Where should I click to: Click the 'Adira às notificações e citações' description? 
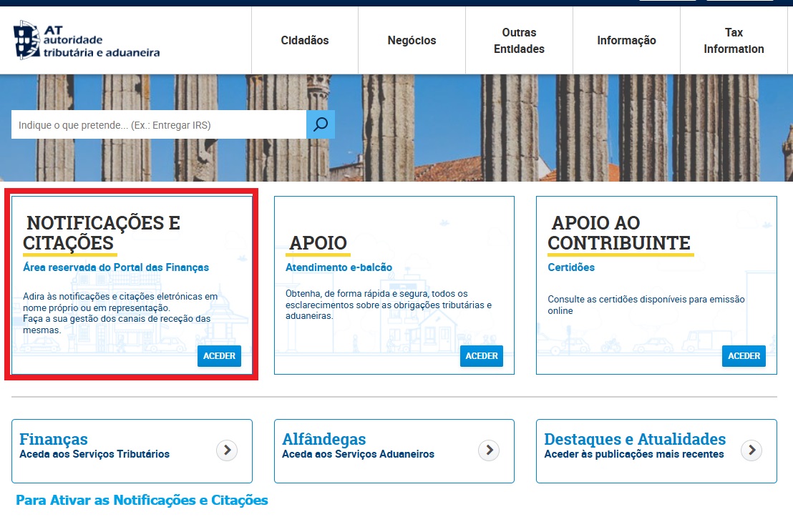click(120, 313)
